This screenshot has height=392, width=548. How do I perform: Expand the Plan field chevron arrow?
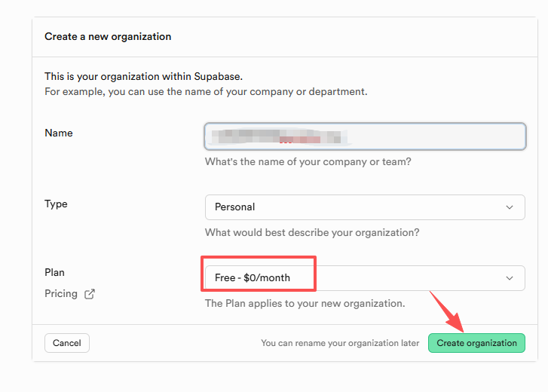(x=510, y=278)
